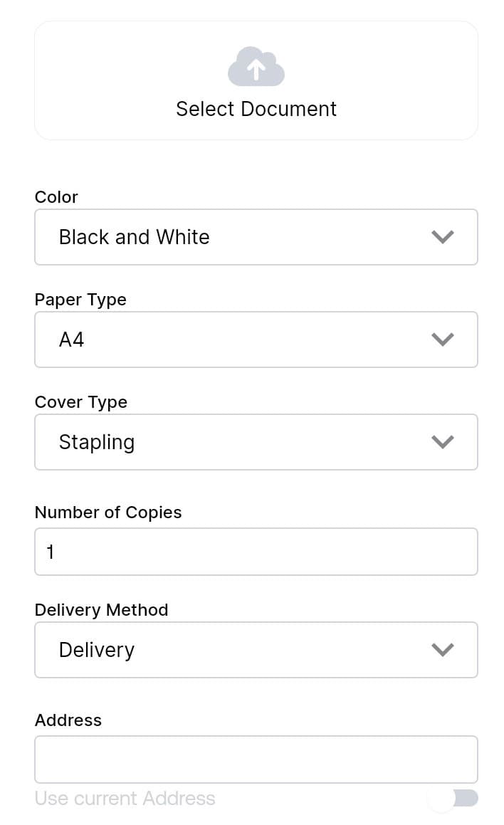
Task: Click the Address text field
Action: [256, 760]
